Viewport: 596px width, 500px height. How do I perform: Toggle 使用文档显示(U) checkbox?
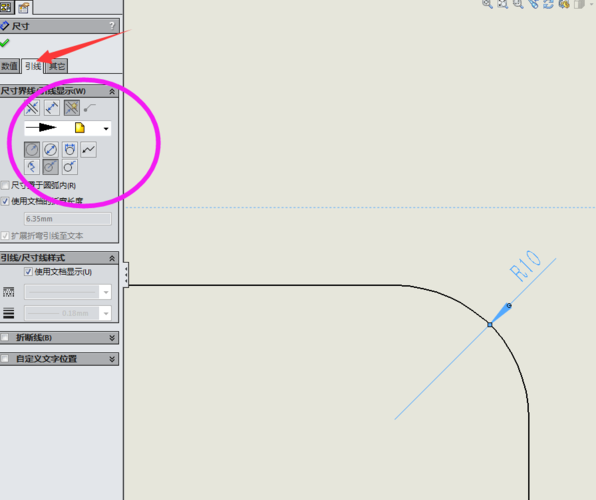[x=28, y=271]
